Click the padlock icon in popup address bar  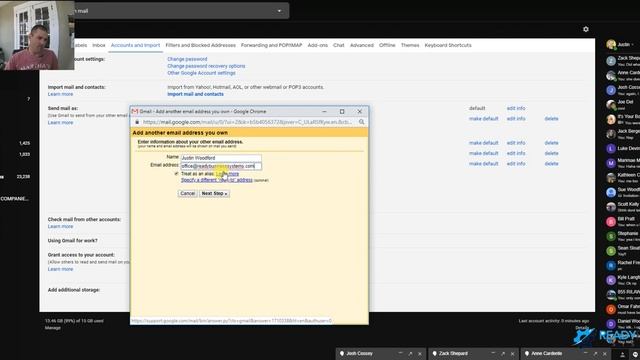pyautogui.click(x=137, y=122)
